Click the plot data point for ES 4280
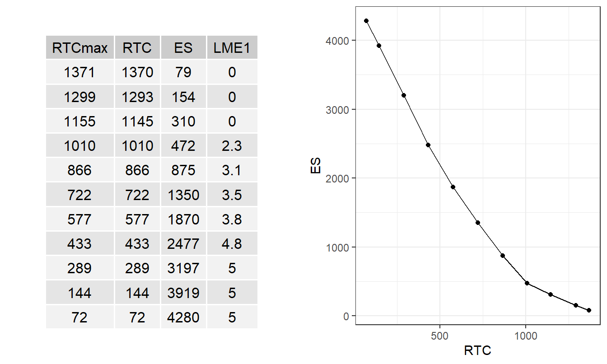The height and width of the screenshot is (364, 607). coord(366,21)
